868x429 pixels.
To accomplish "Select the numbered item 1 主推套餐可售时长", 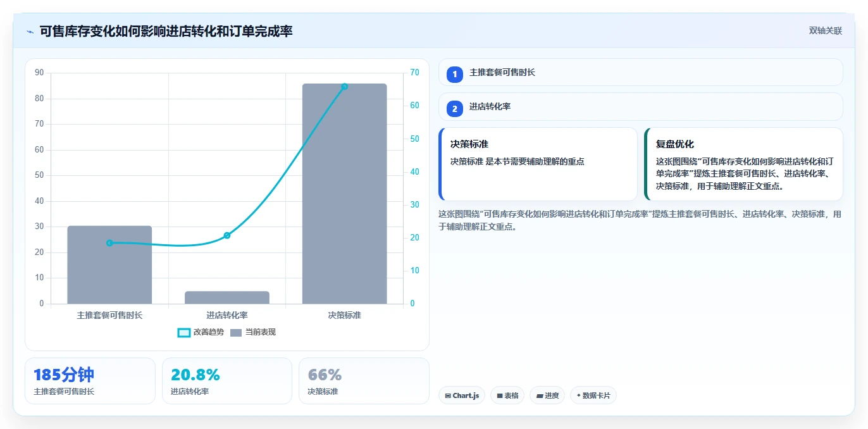I will click(640, 72).
